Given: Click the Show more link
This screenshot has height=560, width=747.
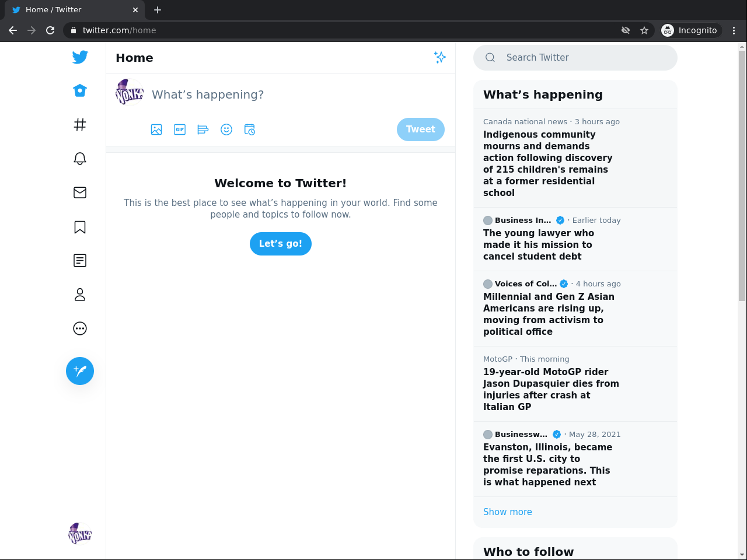Looking at the screenshot, I should coord(508,512).
